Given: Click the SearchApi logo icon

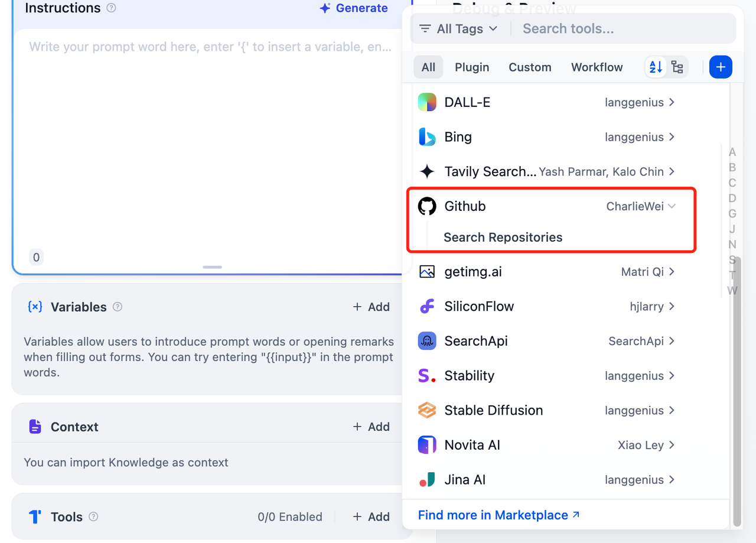Looking at the screenshot, I should 427,341.
